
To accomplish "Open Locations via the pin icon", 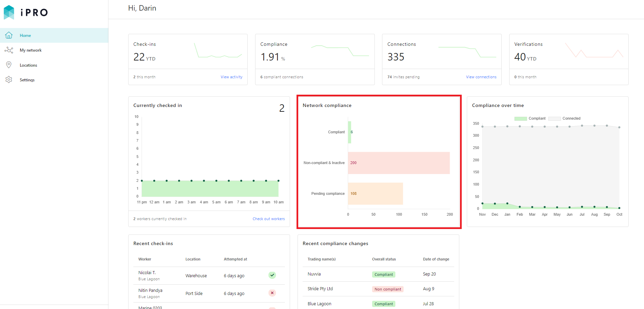I will click(x=9, y=65).
